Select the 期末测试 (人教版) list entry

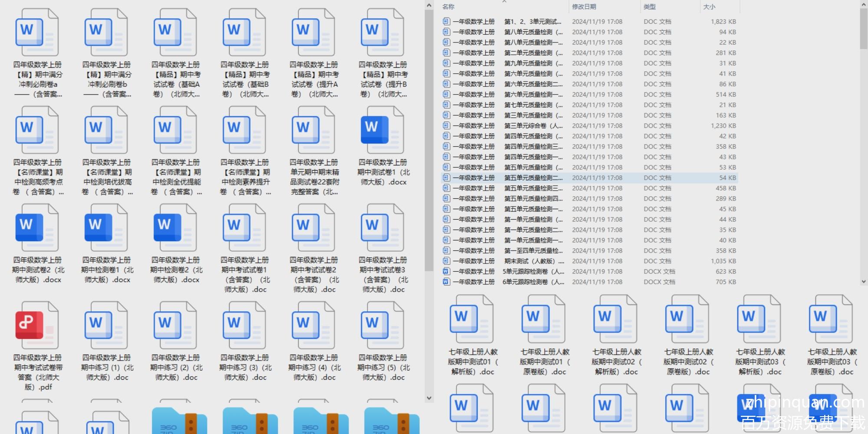coord(533,261)
